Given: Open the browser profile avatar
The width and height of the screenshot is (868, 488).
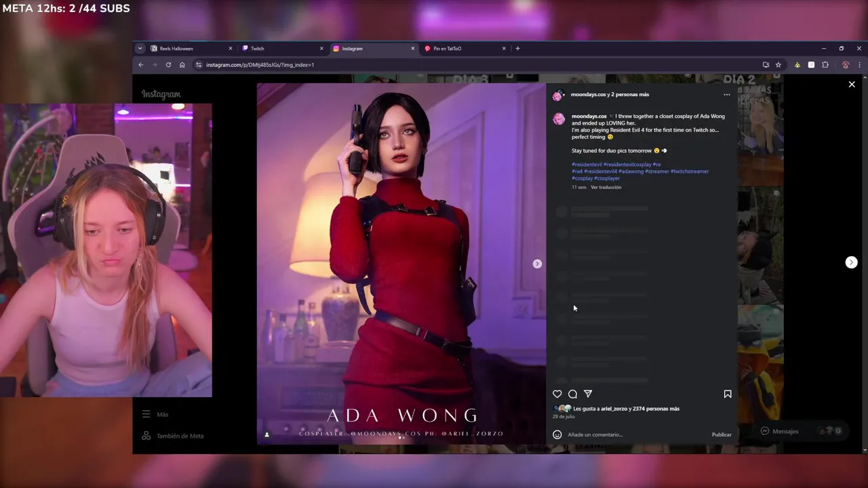Looking at the screenshot, I should 845,65.
